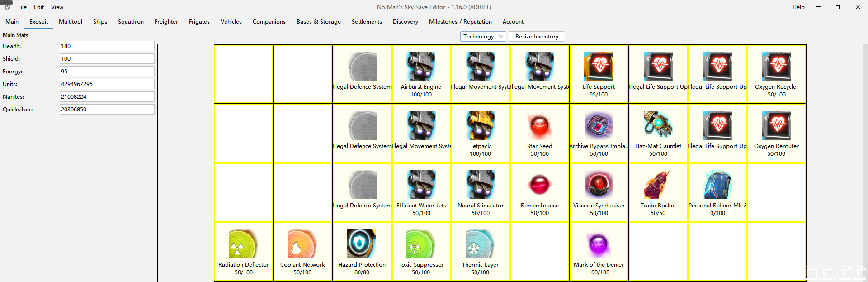Focus the Nanites amount field
868x282 pixels.
pyautogui.click(x=107, y=97)
